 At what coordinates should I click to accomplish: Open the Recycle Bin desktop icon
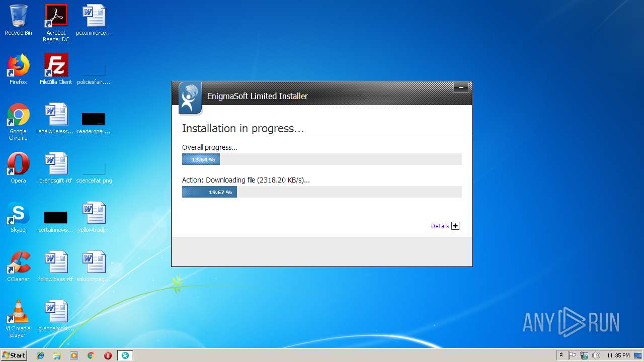tap(18, 20)
